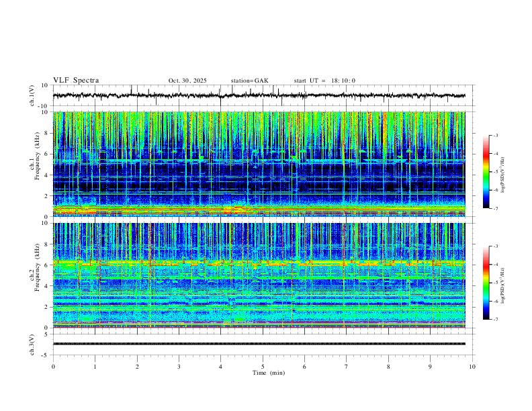Click the ch.1 spectrogram color scale bar

coord(486,171)
